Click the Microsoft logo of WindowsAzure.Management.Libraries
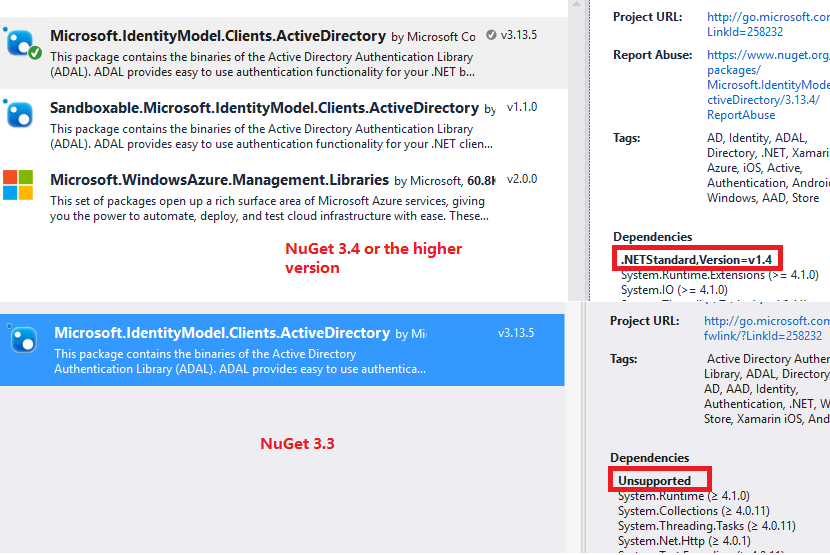The image size is (830, 555). coord(18,185)
